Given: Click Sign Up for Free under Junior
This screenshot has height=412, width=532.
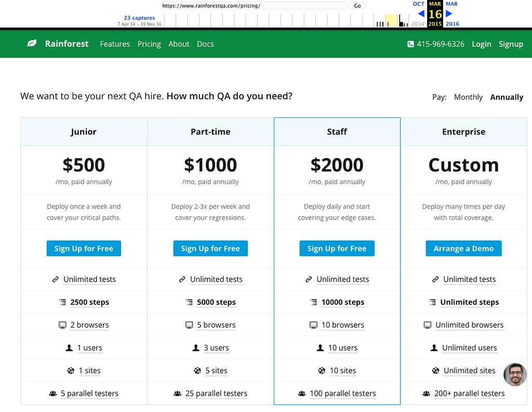Looking at the screenshot, I should (84, 248).
